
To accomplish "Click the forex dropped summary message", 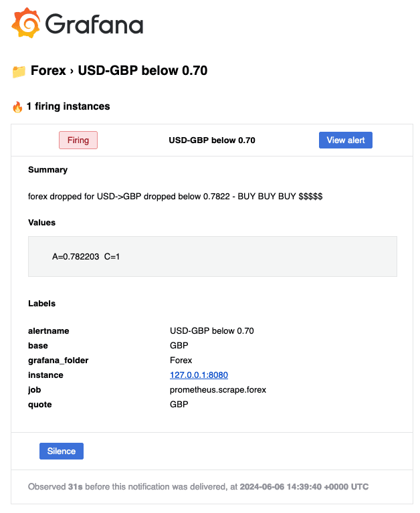I will click(175, 197).
